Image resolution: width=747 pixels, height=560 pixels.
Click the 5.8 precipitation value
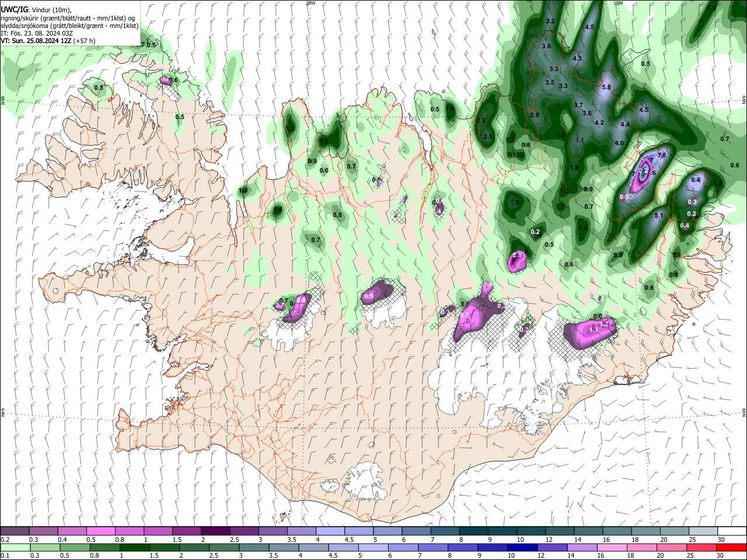click(606, 87)
